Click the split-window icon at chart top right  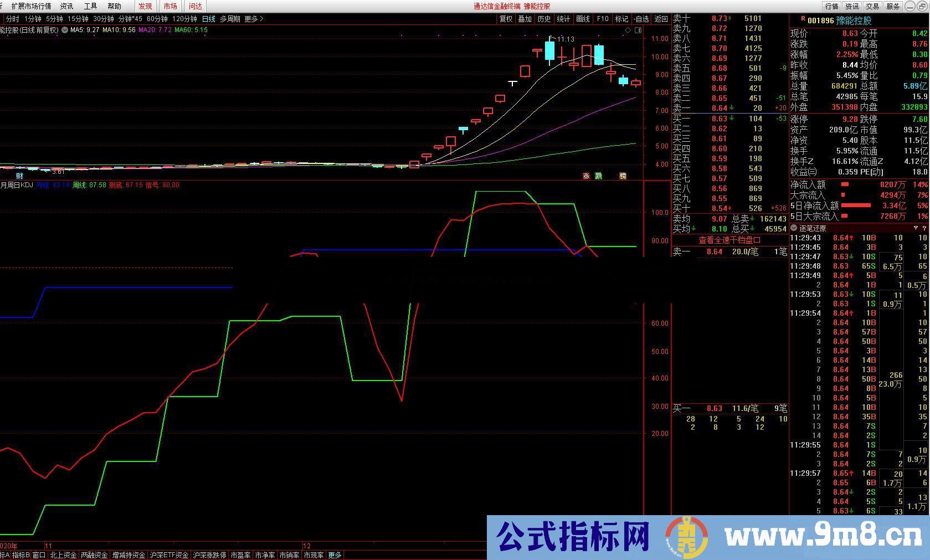click(638, 30)
